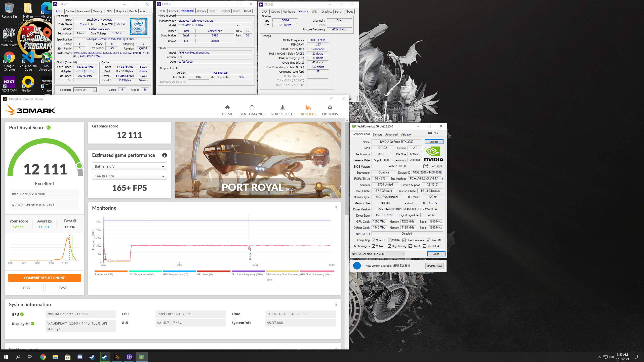Open the 3DMark BENCHMARKS section
This screenshot has height=362, width=644.
[x=252, y=110]
